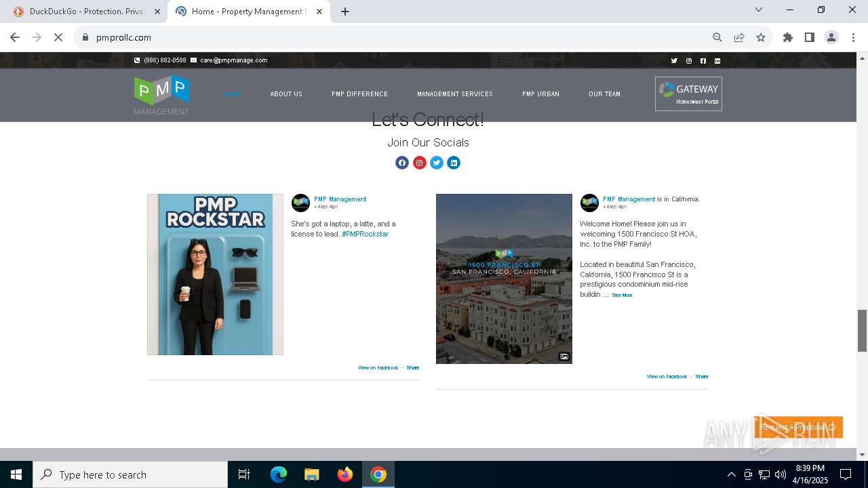Click the Twitter icon in top header bar

674,61
